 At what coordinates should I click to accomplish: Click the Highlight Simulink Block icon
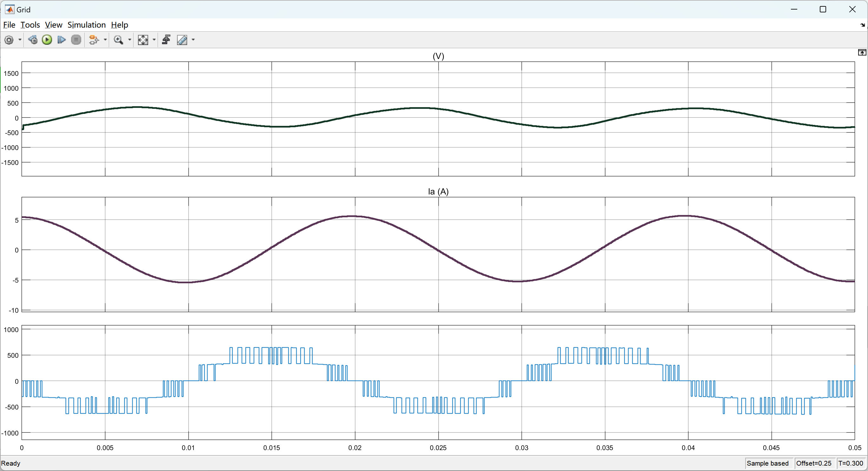94,40
